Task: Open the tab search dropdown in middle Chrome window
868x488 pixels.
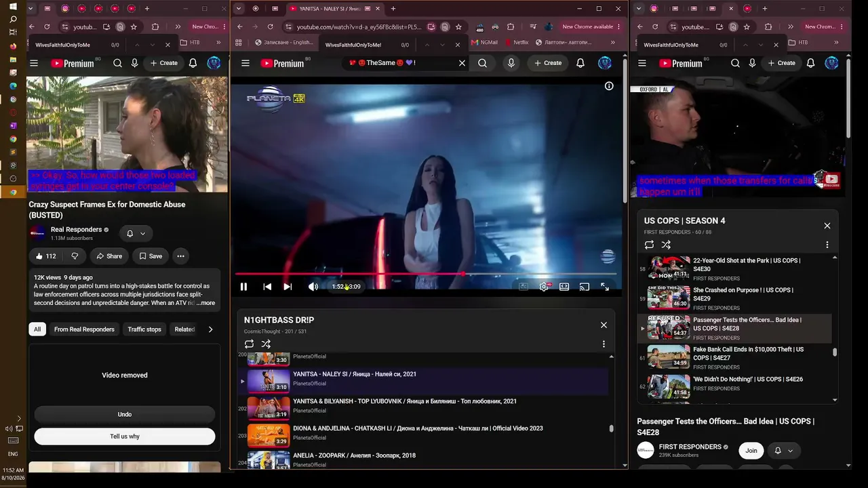Action: click(239, 9)
